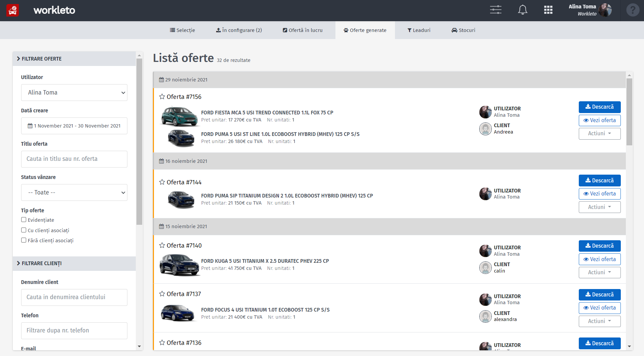This screenshot has width=644, height=356.
Task: Click the Ford Puma ST Line thumbnail
Action: [x=181, y=138]
